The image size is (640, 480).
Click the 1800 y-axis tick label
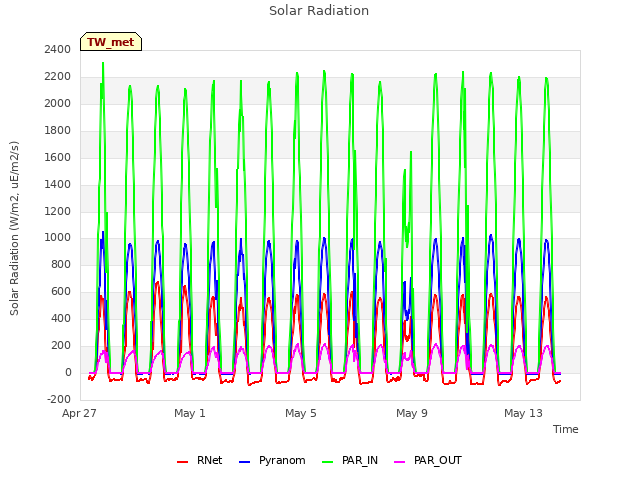point(58,131)
